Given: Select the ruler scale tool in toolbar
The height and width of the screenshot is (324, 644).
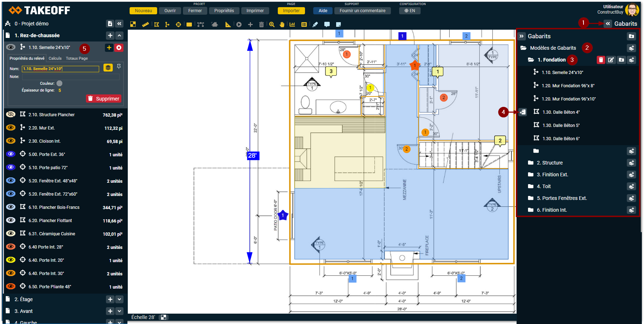Looking at the screenshot, I should click(x=145, y=24).
